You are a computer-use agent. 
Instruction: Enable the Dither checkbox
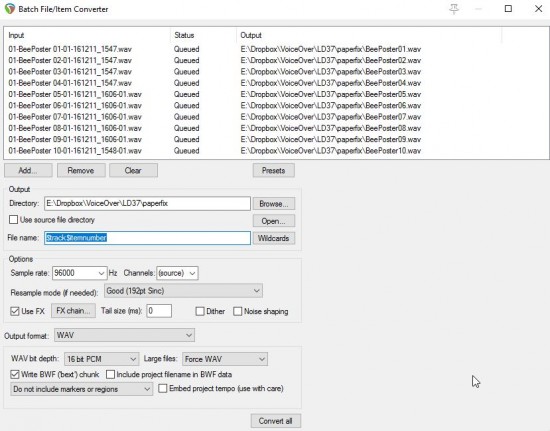(200, 311)
